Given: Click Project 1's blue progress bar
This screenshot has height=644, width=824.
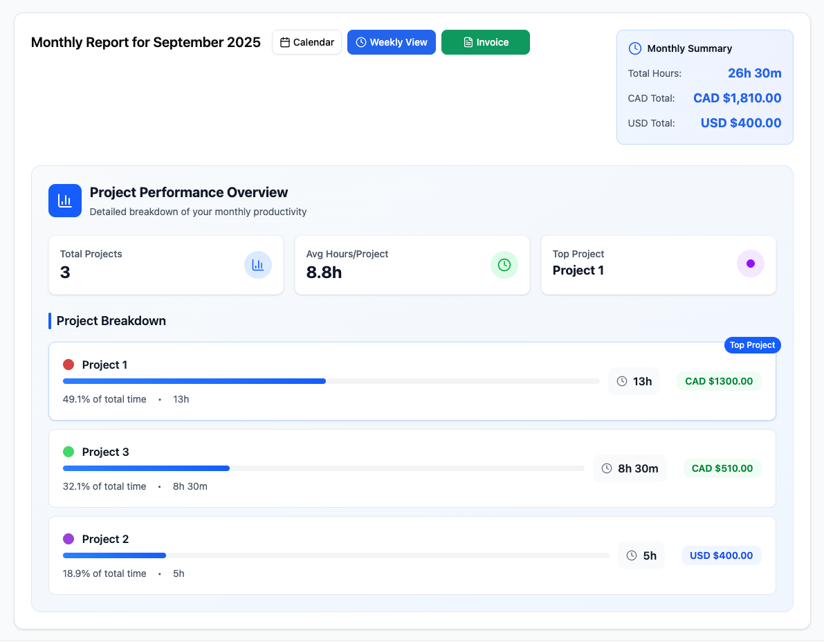Looking at the screenshot, I should click(x=194, y=381).
